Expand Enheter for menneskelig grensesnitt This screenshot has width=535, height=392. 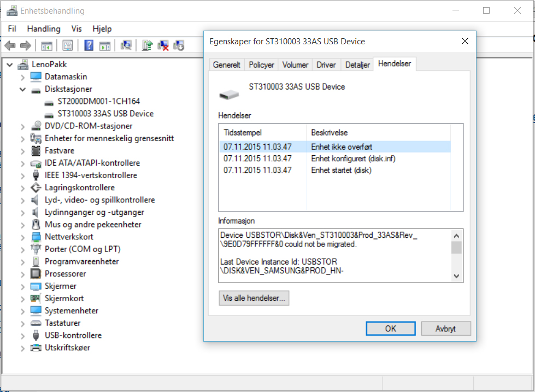point(22,139)
